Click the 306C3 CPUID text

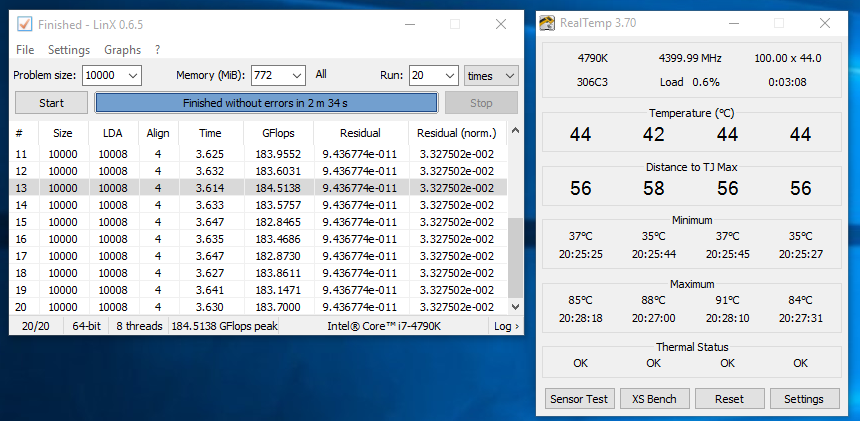(x=592, y=82)
